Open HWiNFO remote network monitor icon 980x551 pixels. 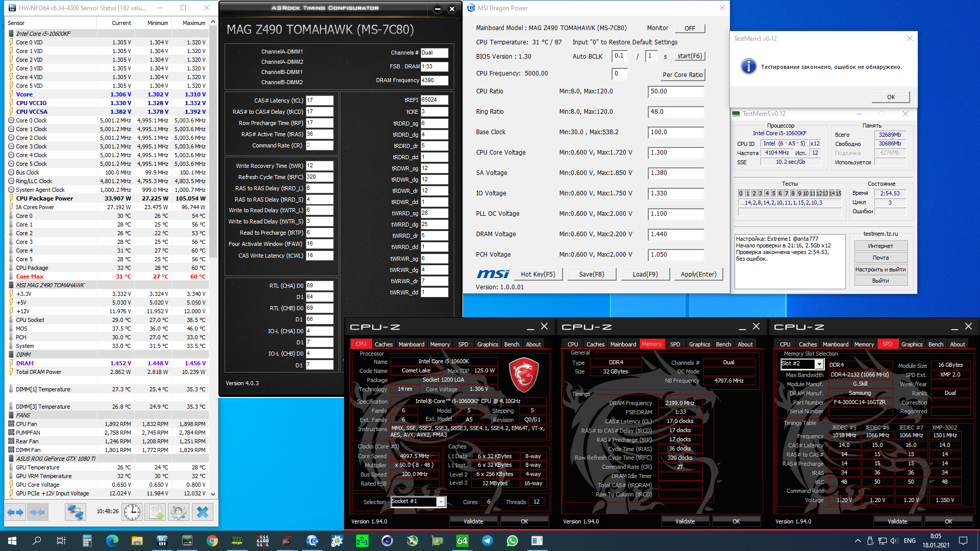[76, 512]
